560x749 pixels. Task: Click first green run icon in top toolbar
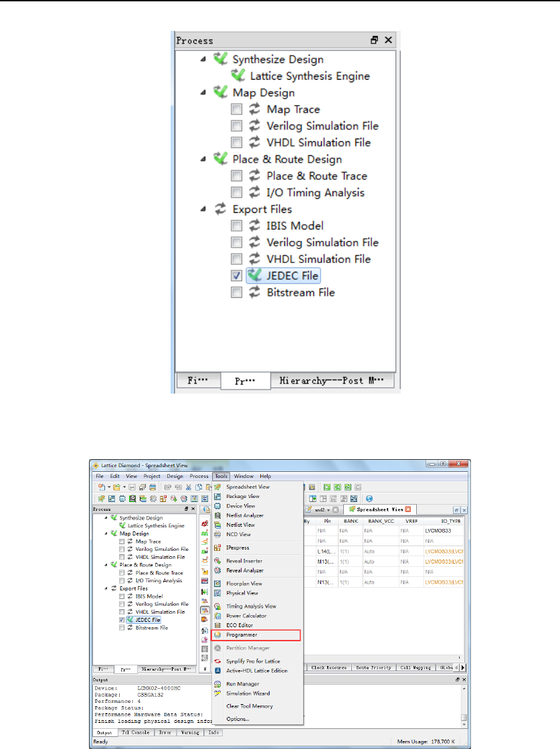tap(327, 487)
